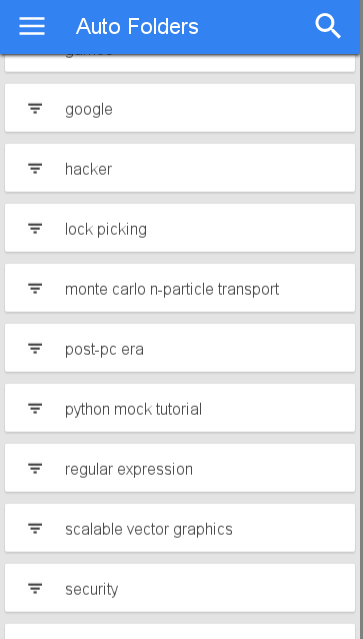Select the post-pc era folder
363x639 pixels.
[180, 348]
